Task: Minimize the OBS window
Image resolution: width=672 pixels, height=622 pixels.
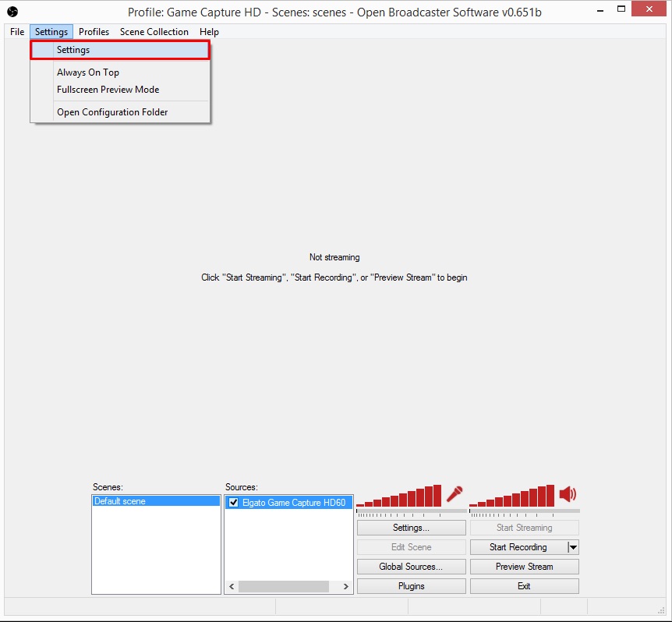Action: pyautogui.click(x=600, y=10)
